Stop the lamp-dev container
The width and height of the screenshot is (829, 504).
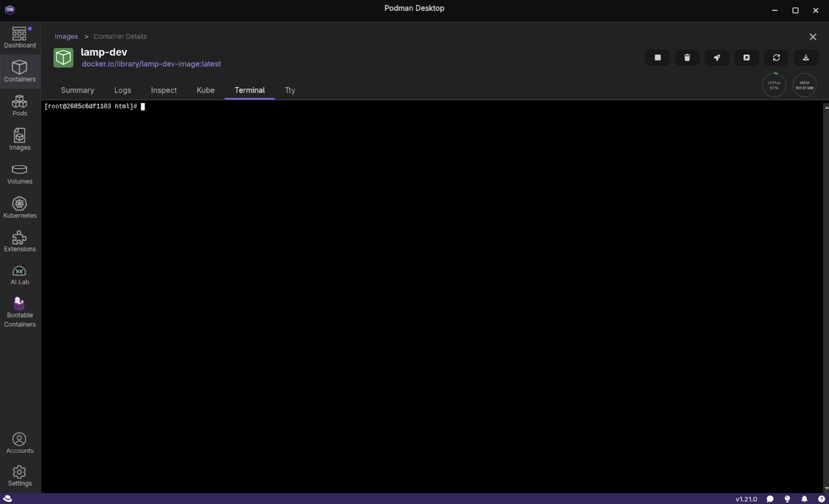coord(657,58)
